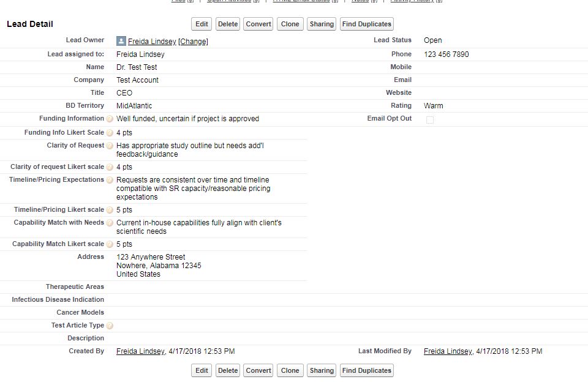Click the help icon beside Capability Match Likert scale
Image resolution: width=588 pixels, height=382 pixels.
[x=110, y=244]
